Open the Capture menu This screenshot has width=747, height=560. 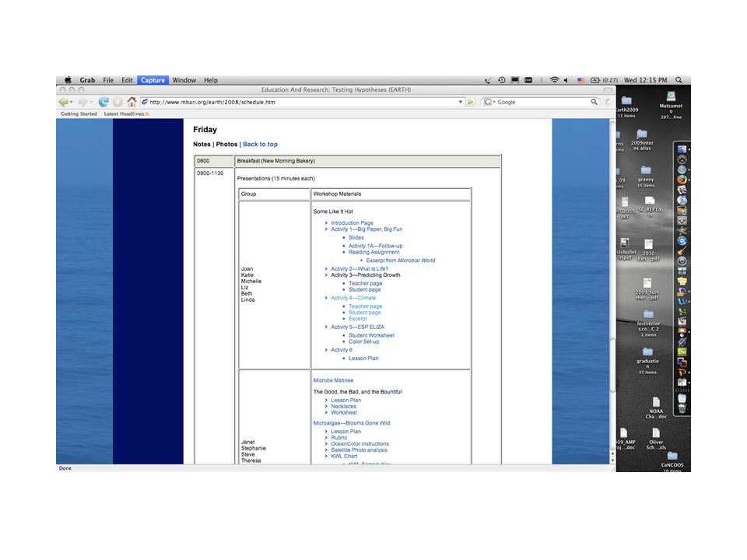tap(153, 80)
